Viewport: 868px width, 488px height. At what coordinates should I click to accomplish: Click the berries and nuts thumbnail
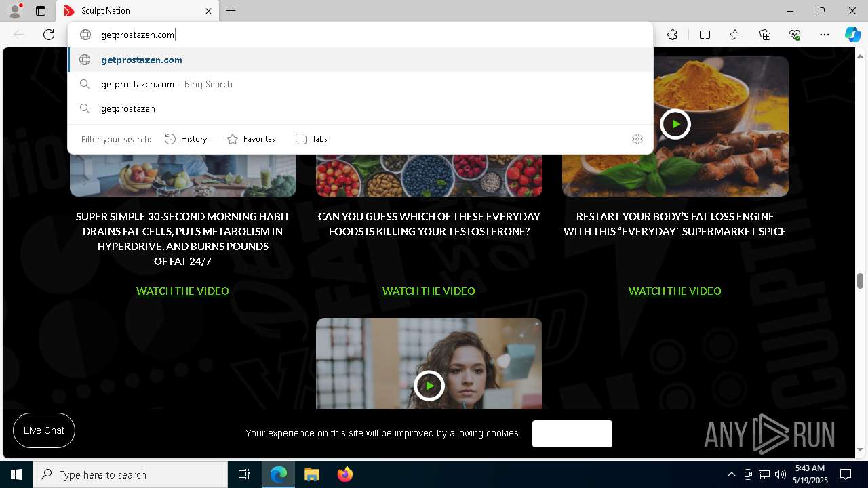(429, 175)
